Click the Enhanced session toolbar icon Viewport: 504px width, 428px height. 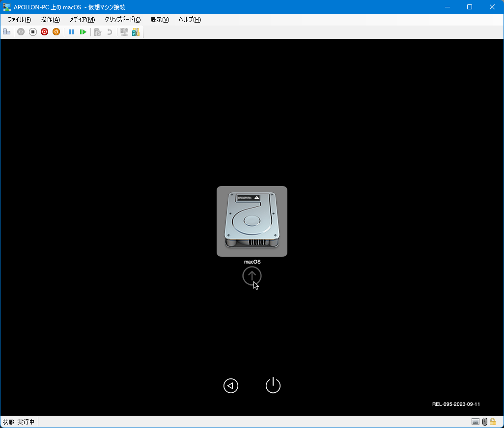point(124,32)
